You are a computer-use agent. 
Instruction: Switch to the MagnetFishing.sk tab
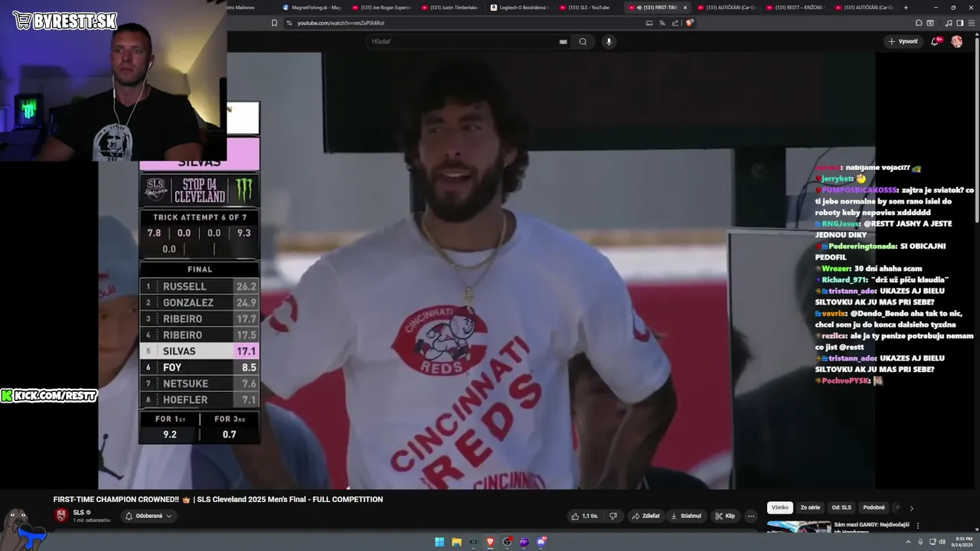(x=312, y=8)
